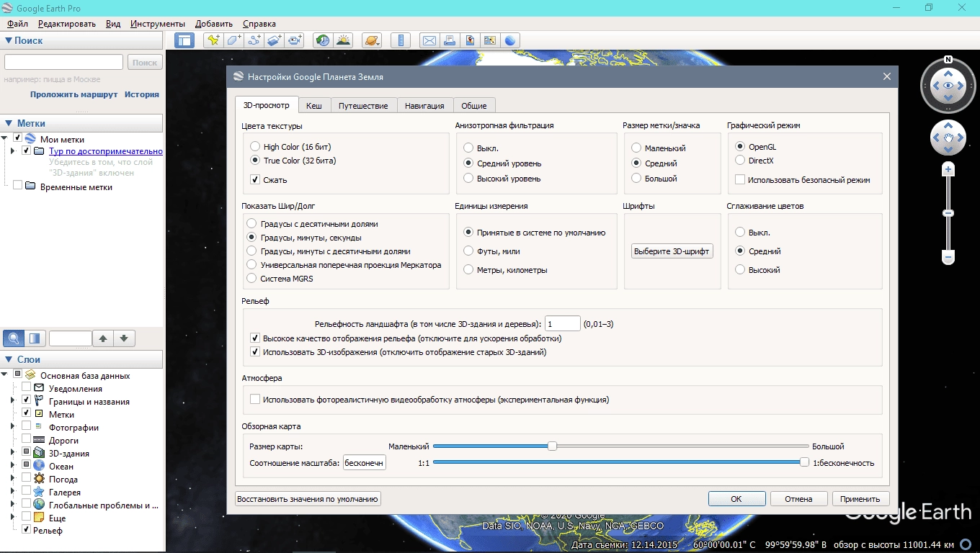Viewport: 980px width, 553px height.
Task: Move selected place up with arrow
Action: pos(103,338)
